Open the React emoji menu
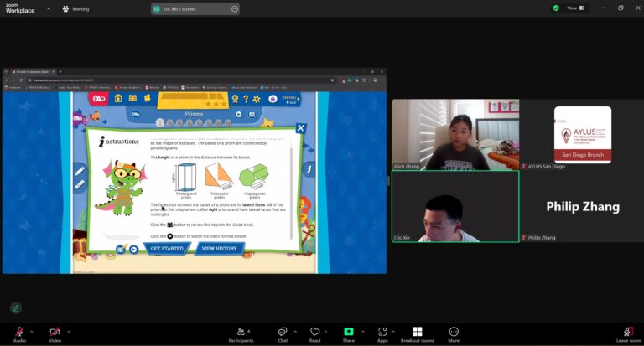Viewport: 644px width, 346px height. point(314,334)
